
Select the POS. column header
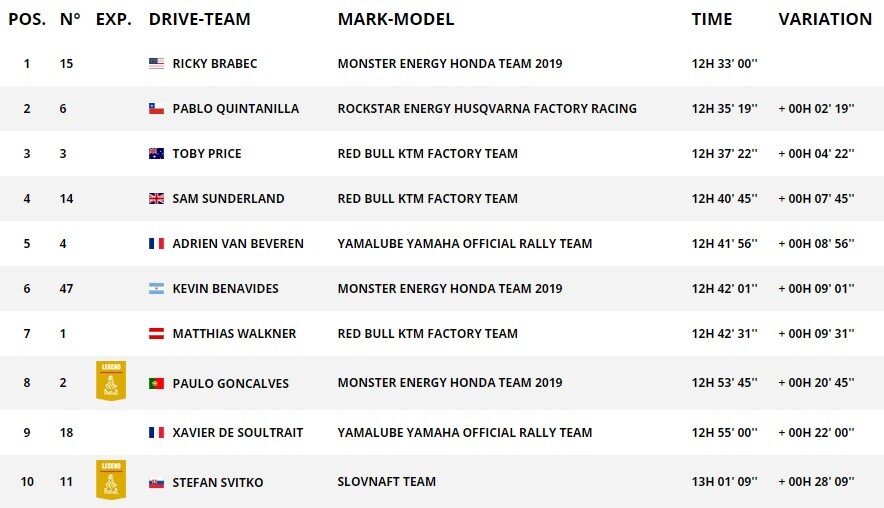27,19
